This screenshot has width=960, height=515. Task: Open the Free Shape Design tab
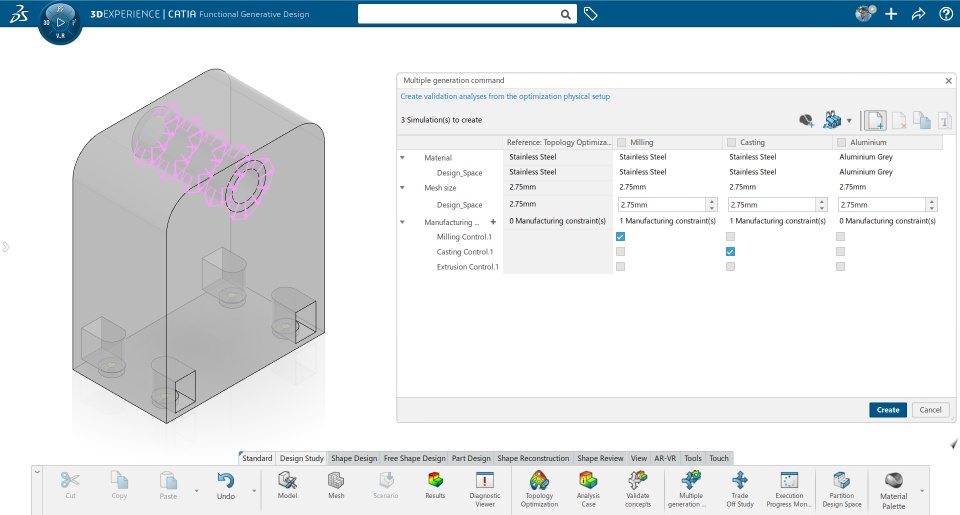tap(414, 458)
